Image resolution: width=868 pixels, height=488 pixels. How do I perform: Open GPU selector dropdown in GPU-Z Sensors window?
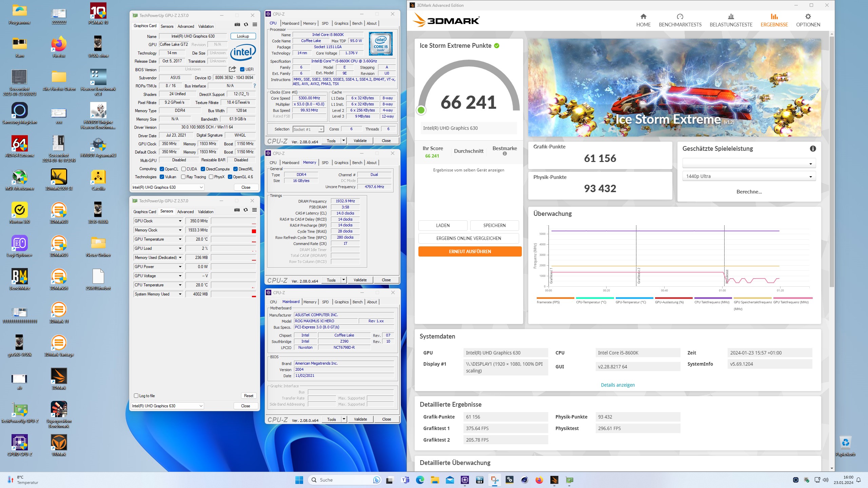pos(167,406)
